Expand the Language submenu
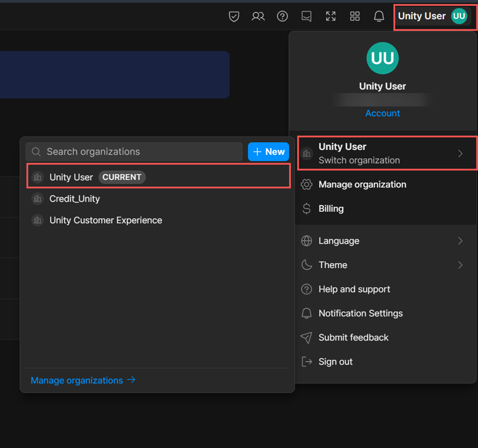Screen dimensions: 478x448 click(x=382, y=241)
